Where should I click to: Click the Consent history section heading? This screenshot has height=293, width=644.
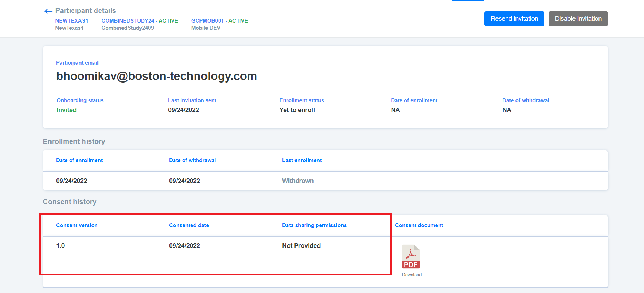pos(70,202)
